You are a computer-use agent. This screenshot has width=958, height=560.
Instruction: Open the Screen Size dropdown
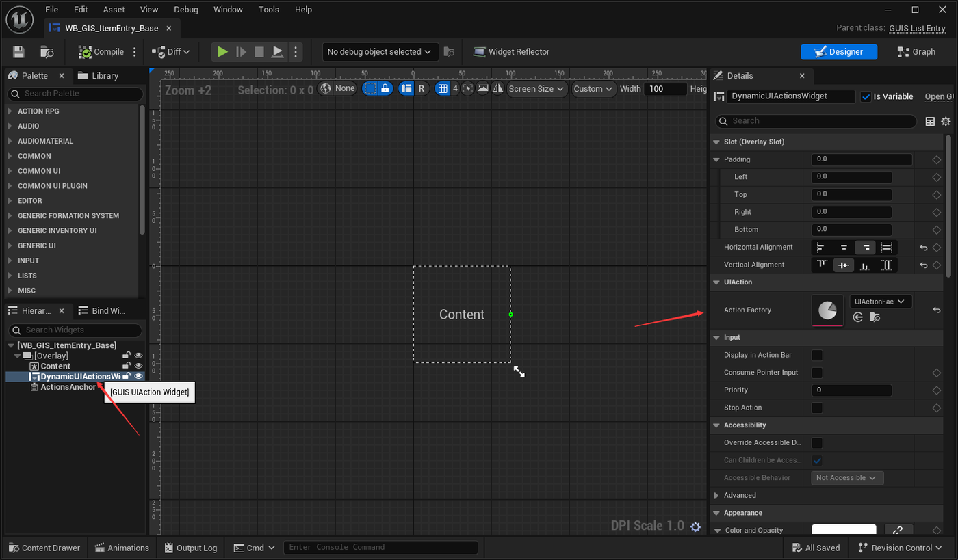(x=536, y=89)
